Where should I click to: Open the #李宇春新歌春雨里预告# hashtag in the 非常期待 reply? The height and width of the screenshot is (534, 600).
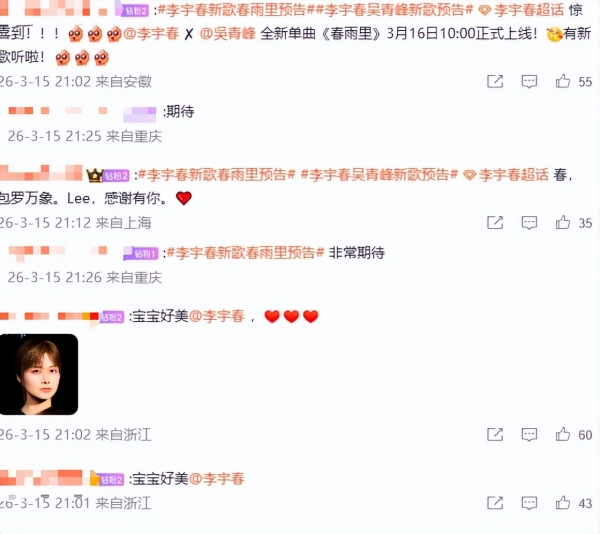tap(246, 253)
